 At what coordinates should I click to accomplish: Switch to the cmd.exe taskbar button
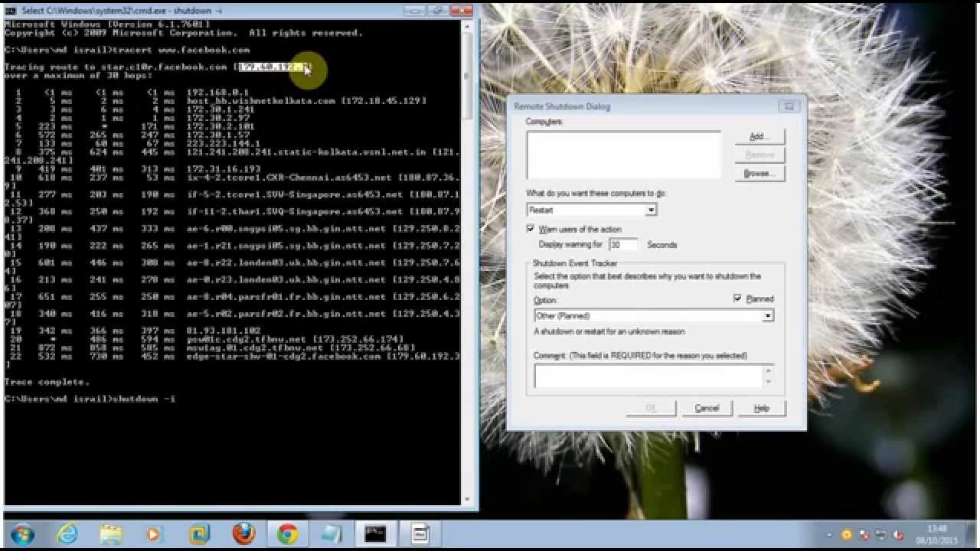pyautogui.click(x=375, y=533)
